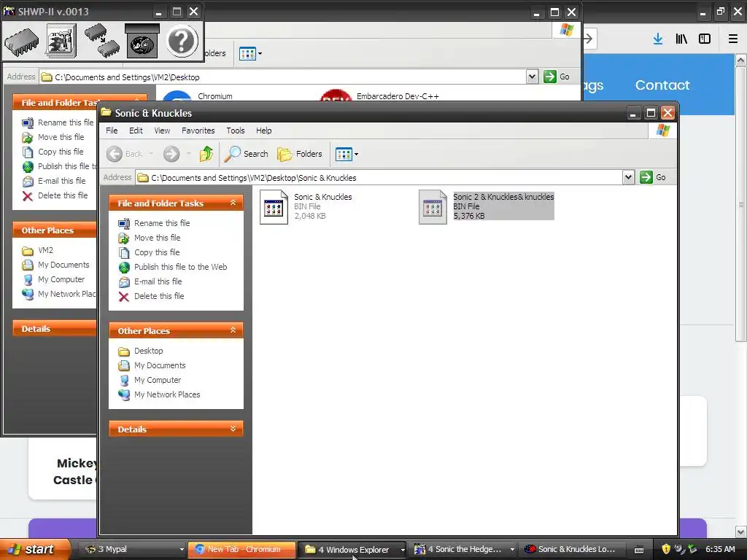Viewport: 747px width, 560px height.
Task: Go to Desktop in Other Places
Action: point(141,351)
